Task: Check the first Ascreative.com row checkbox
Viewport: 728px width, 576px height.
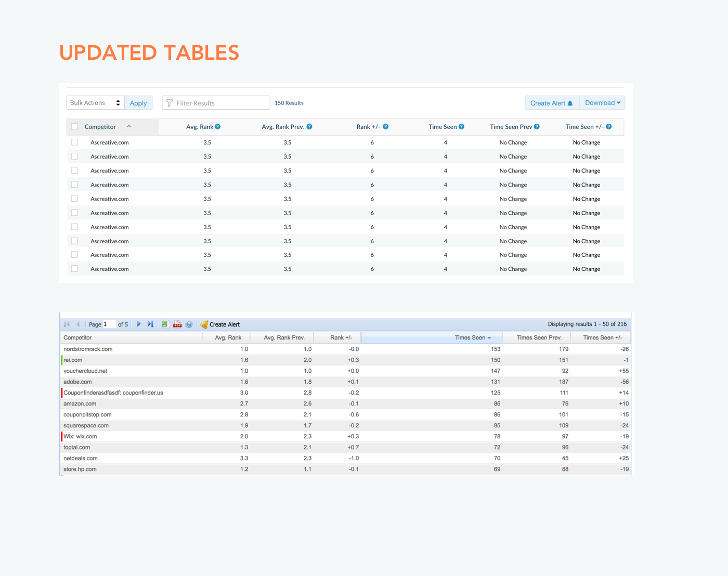Action: [x=74, y=142]
